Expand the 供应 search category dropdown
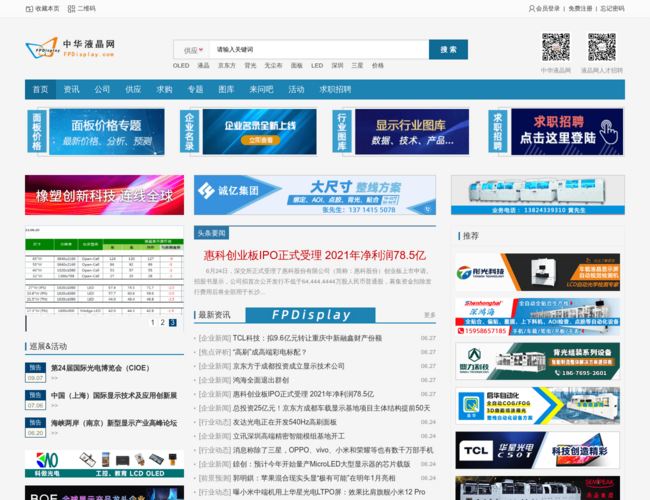The image size is (650, 500). click(193, 50)
